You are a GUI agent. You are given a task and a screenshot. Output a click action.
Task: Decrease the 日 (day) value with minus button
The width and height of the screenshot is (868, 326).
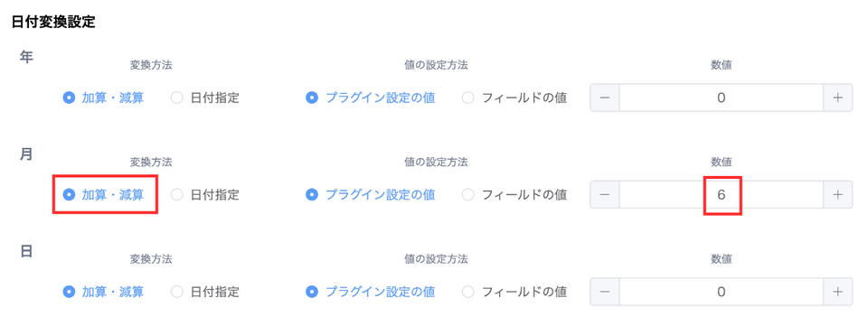(x=605, y=291)
